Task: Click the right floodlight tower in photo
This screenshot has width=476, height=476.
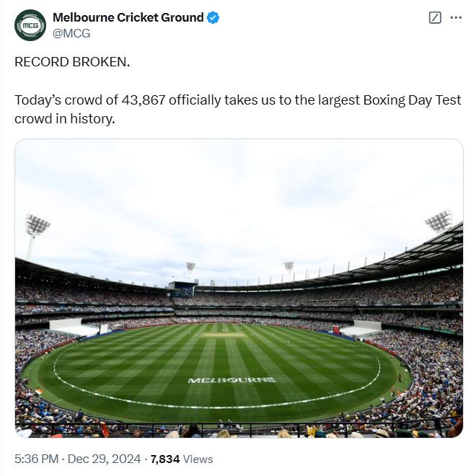Action: (439, 221)
